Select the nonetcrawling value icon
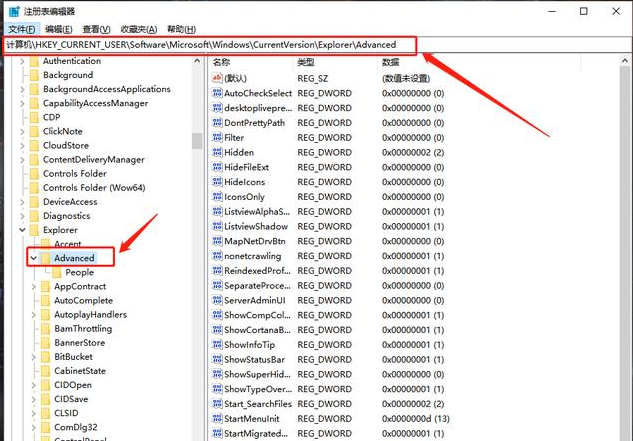 pos(217,256)
